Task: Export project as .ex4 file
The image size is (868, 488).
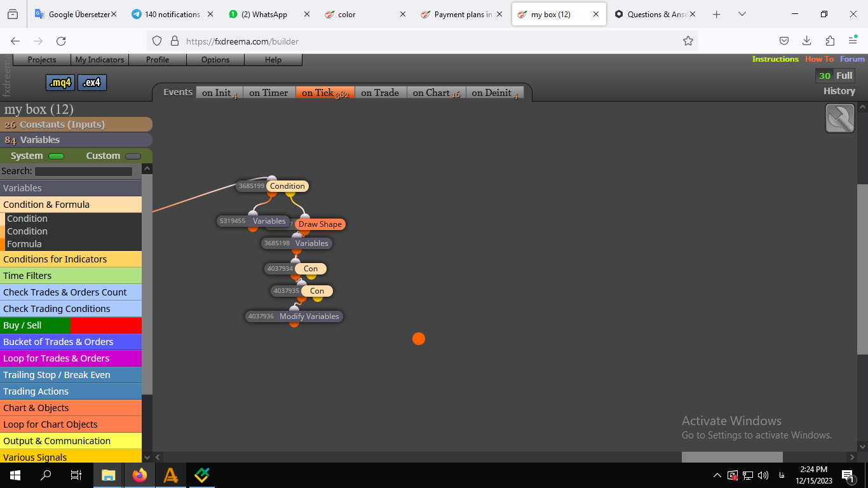Action: [x=93, y=83]
